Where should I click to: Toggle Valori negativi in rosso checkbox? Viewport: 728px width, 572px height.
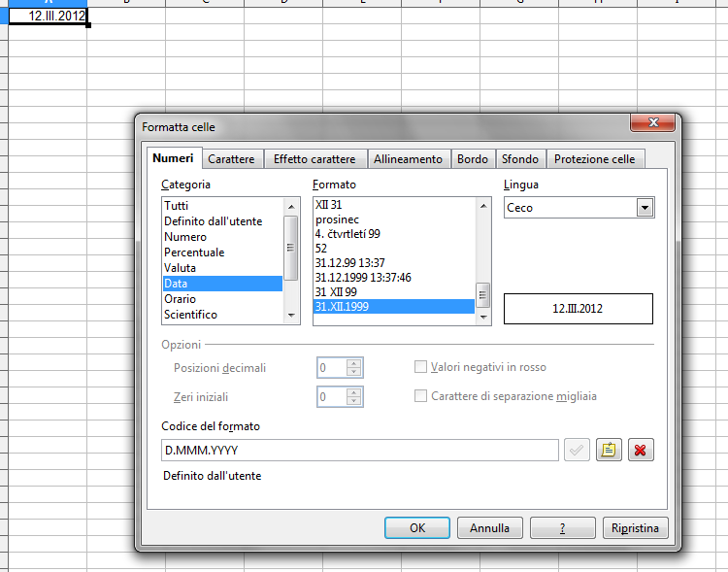point(421,367)
